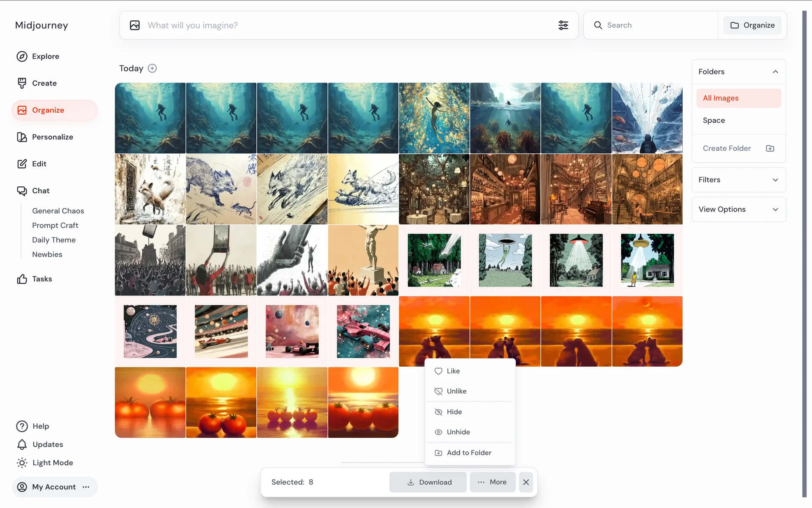
Task: Click the image upload icon in prompt bar
Action: tap(135, 25)
